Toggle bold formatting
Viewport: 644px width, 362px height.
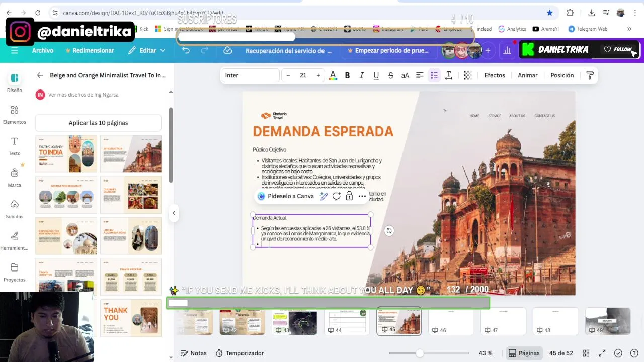point(347,75)
